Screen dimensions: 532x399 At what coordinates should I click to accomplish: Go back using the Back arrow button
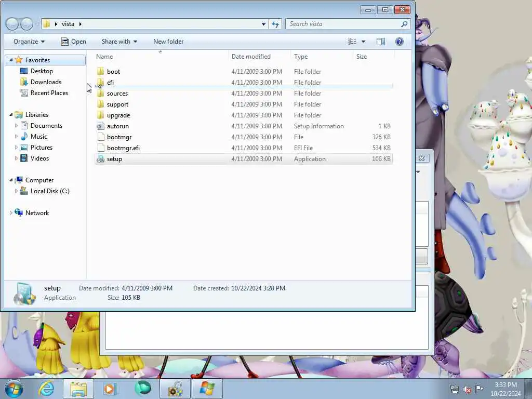pyautogui.click(x=12, y=24)
